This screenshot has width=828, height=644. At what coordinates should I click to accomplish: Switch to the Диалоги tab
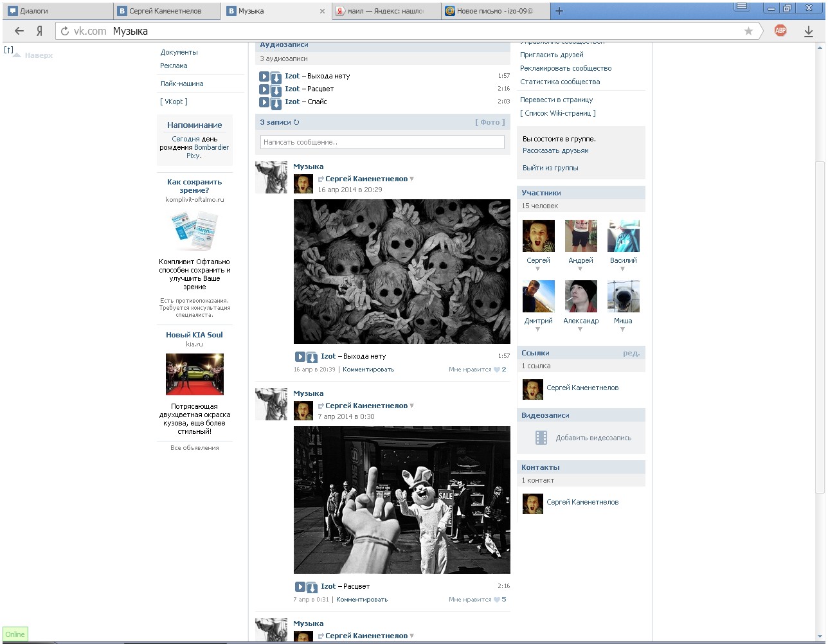(58, 11)
